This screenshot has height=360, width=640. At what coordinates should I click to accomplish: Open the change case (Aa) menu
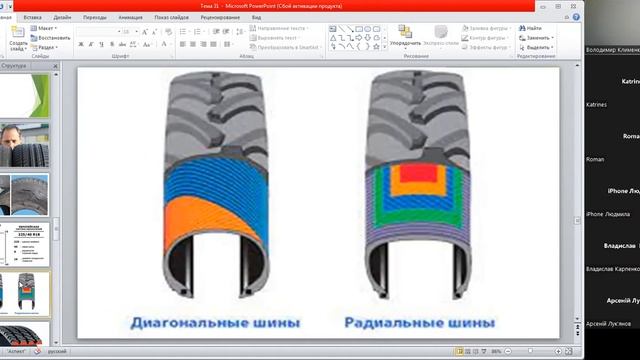point(147,44)
